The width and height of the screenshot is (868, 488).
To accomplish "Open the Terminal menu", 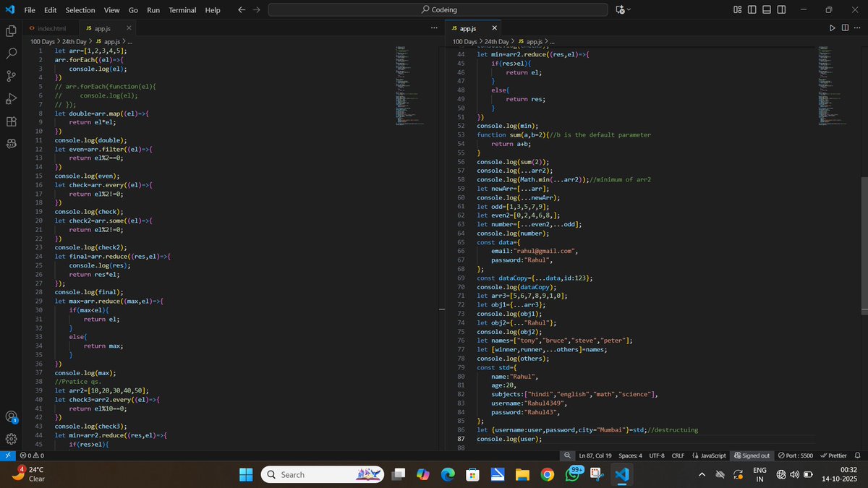I will click(182, 9).
